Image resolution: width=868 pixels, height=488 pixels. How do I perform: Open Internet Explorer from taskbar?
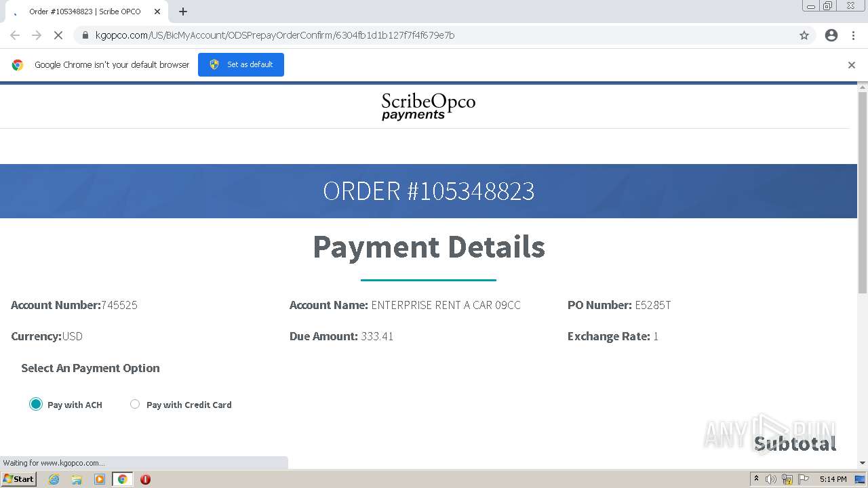pos(54,479)
